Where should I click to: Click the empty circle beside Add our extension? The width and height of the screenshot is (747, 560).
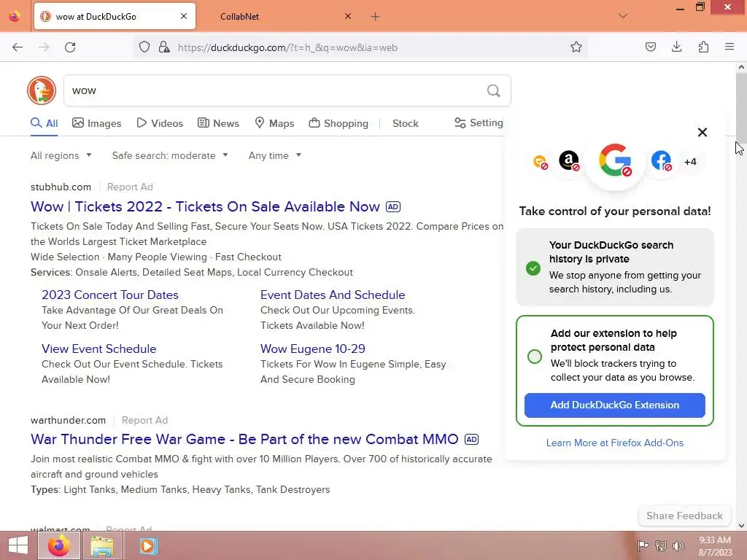[535, 356]
